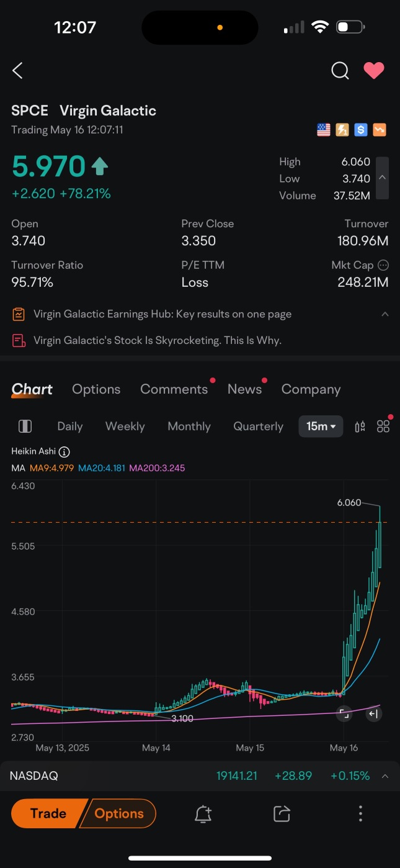Tap the blue dollar sign badge icon
Image resolution: width=400 pixels, height=868 pixels.
361,130
